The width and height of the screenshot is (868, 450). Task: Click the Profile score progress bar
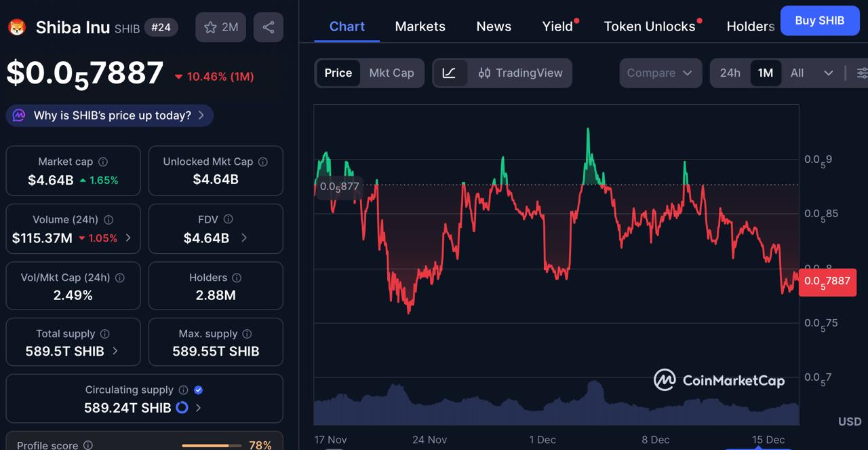[211, 445]
